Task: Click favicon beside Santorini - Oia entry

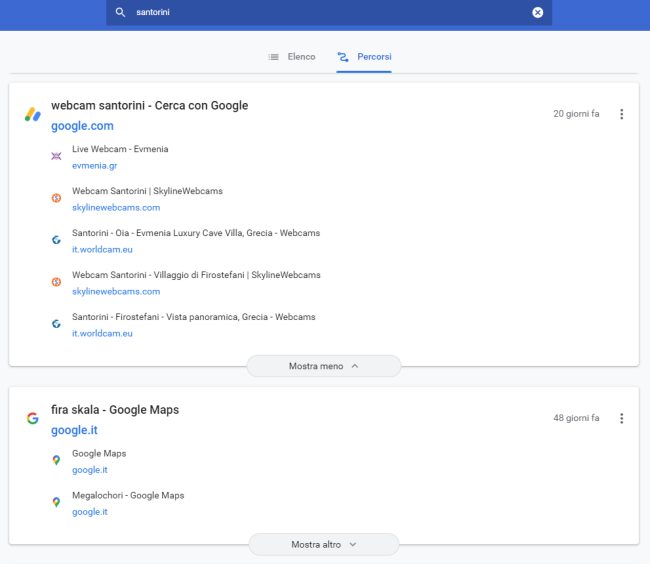Action: [56, 240]
